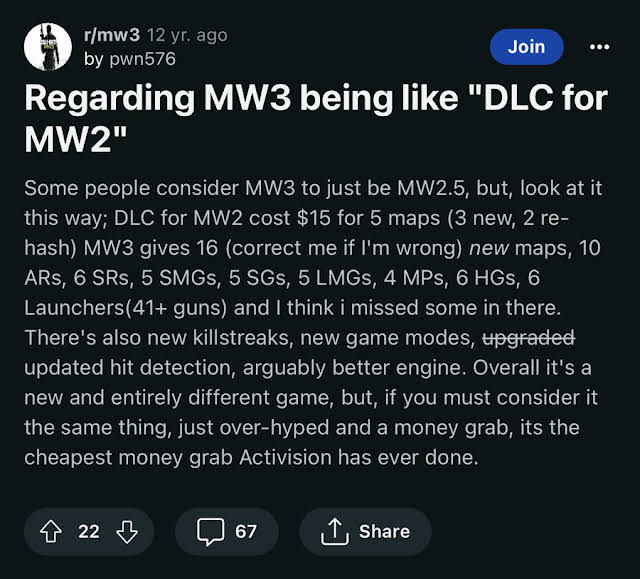Visit user pwn576's profile
Viewport: 640px width, 579px height.
click(x=143, y=59)
